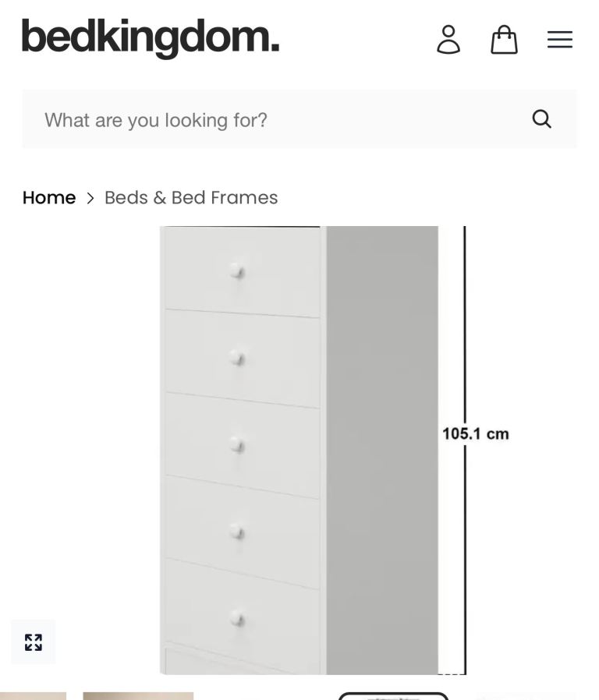Screen dimensions: 599x700
Task: Select the faint rightmost gallery thumbnail
Action: click(525, 695)
